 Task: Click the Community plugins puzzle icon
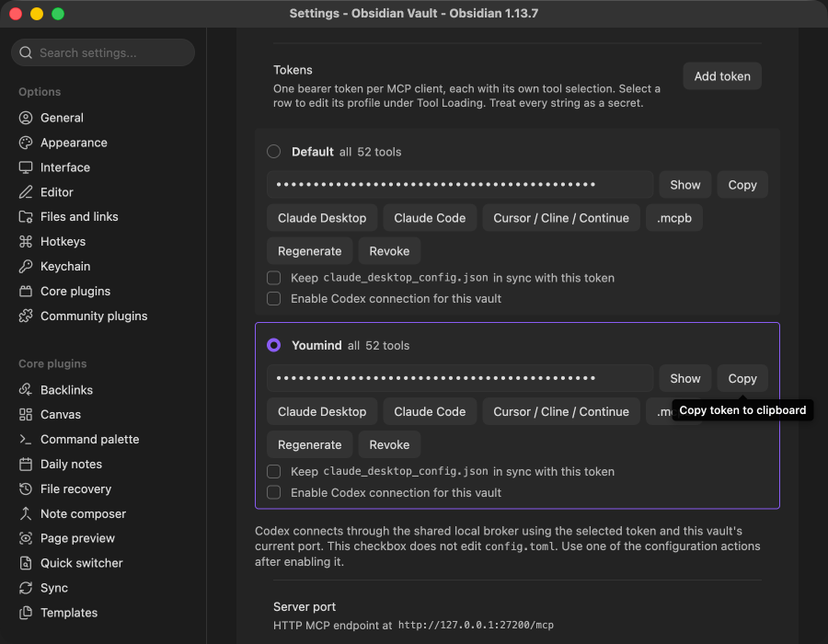26,316
